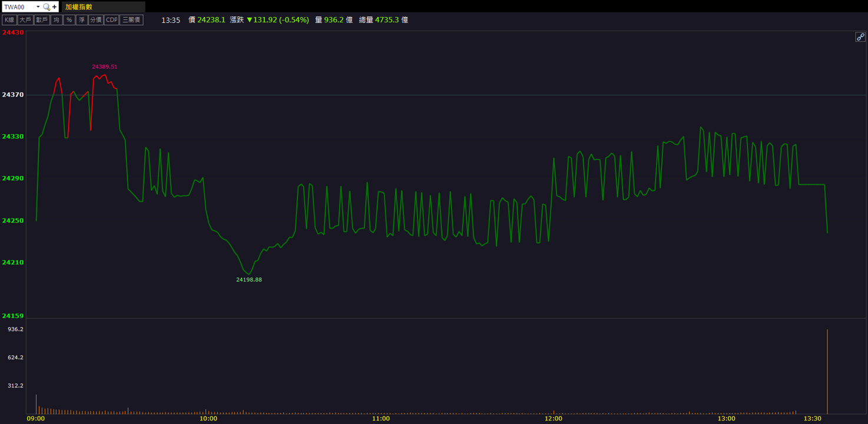Switch to K線 chart view
868x424 pixels.
[x=9, y=20]
